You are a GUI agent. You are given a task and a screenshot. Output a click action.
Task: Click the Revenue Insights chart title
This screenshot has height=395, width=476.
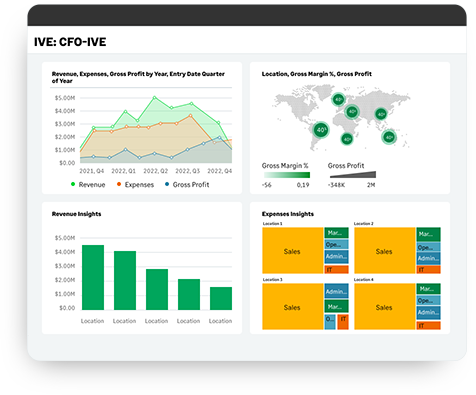point(76,214)
